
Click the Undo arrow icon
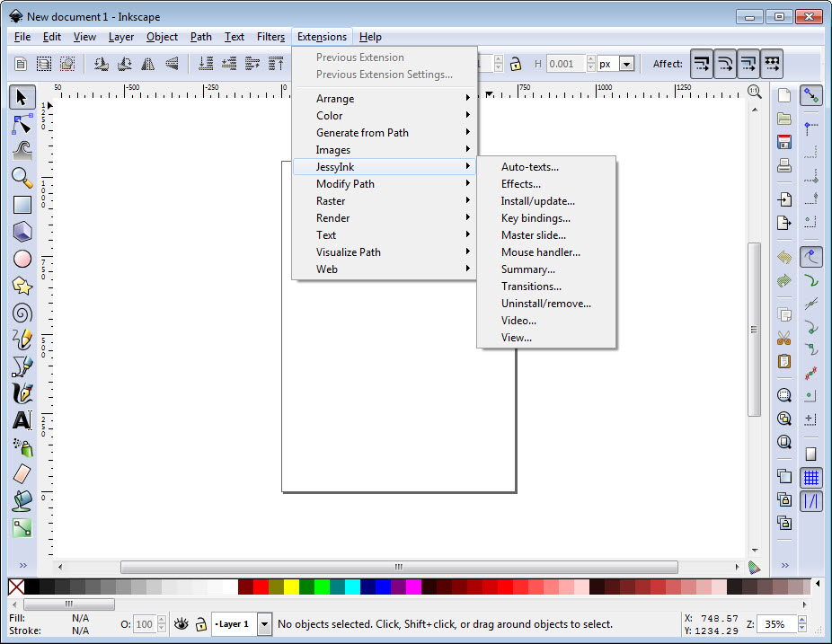point(783,258)
